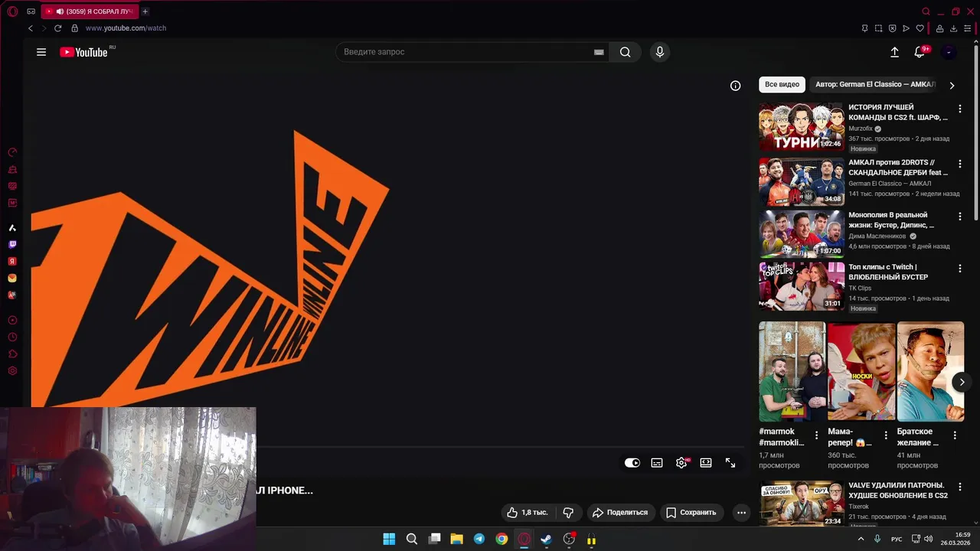The image size is (980, 551).
Task: Open 'ИСТОРИЯ ЛУЧШЕЙ КОМАНДЫ В CS2' thumbnail
Action: coord(801,127)
